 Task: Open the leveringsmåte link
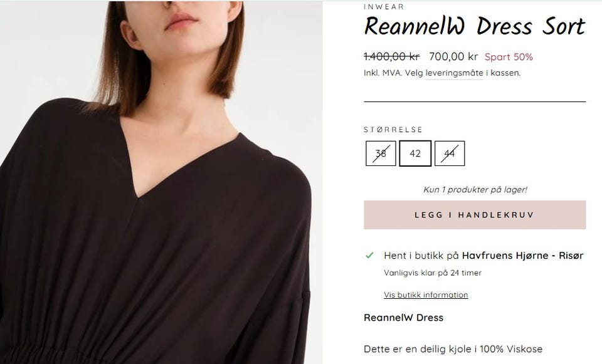tap(454, 73)
